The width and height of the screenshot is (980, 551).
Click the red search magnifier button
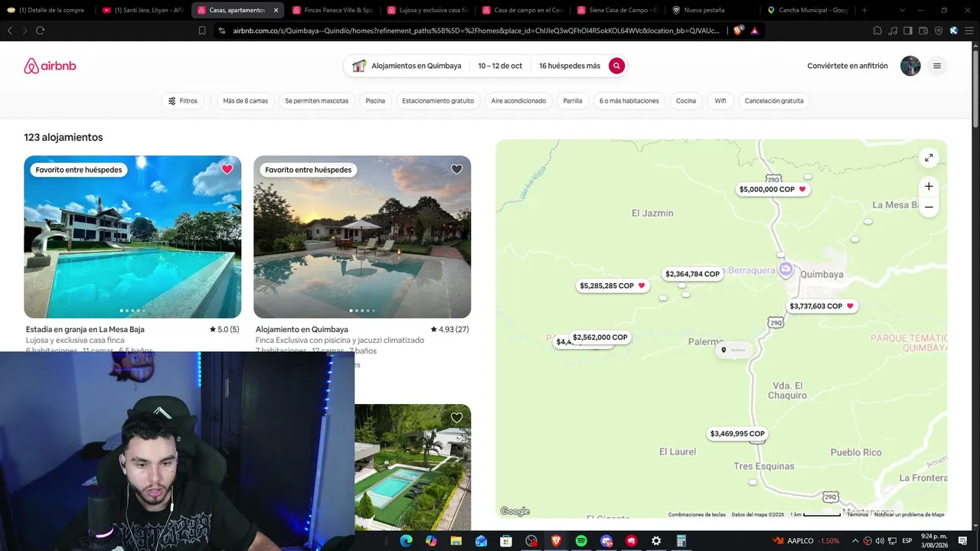click(x=616, y=66)
